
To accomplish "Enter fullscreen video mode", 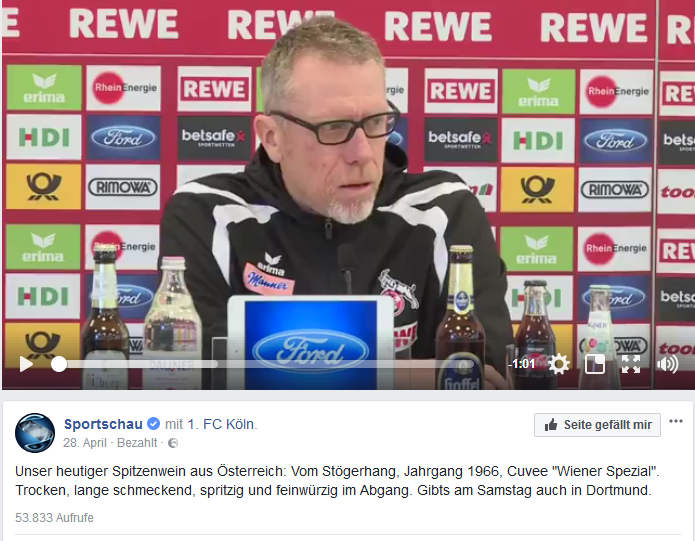I will tap(631, 364).
